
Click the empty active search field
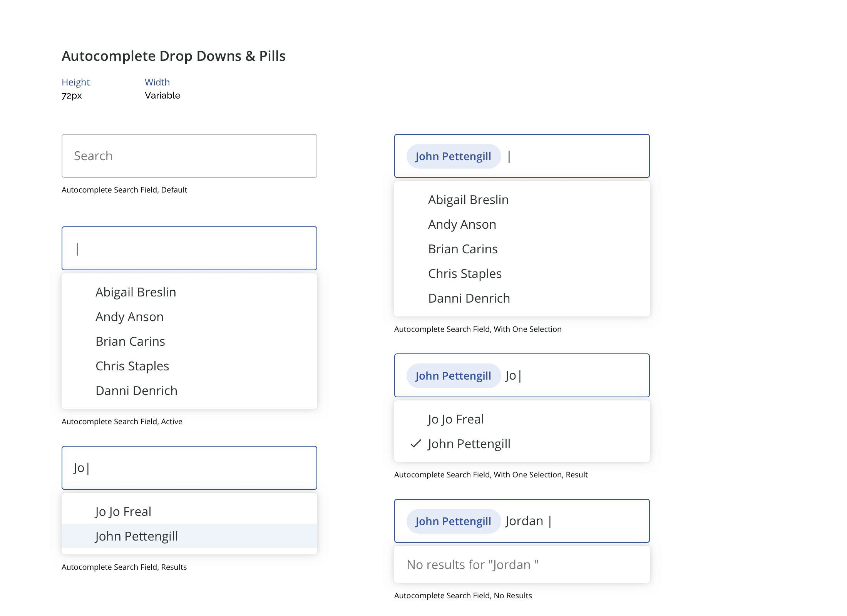coord(189,248)
